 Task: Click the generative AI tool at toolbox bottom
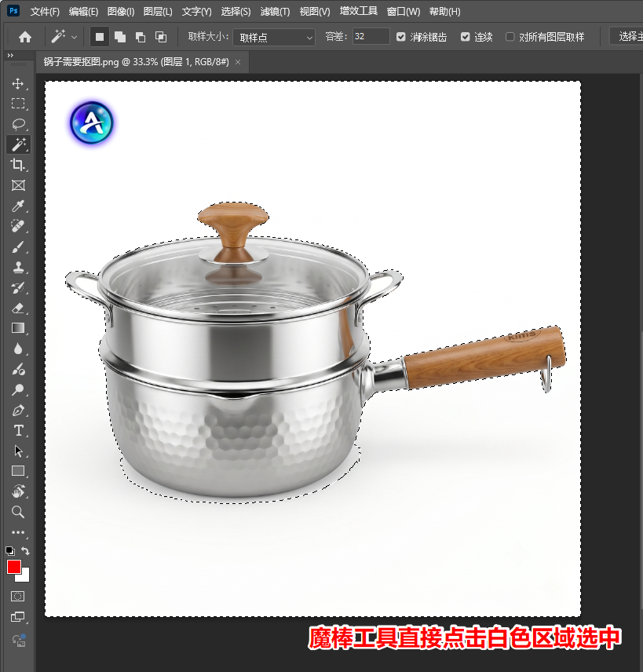pos(18,641)
